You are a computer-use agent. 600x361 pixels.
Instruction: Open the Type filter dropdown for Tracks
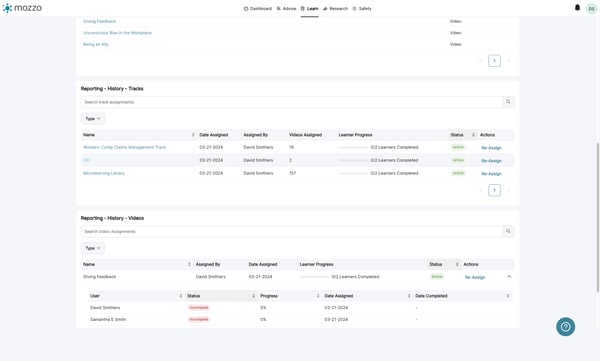[x=93, y=119]
